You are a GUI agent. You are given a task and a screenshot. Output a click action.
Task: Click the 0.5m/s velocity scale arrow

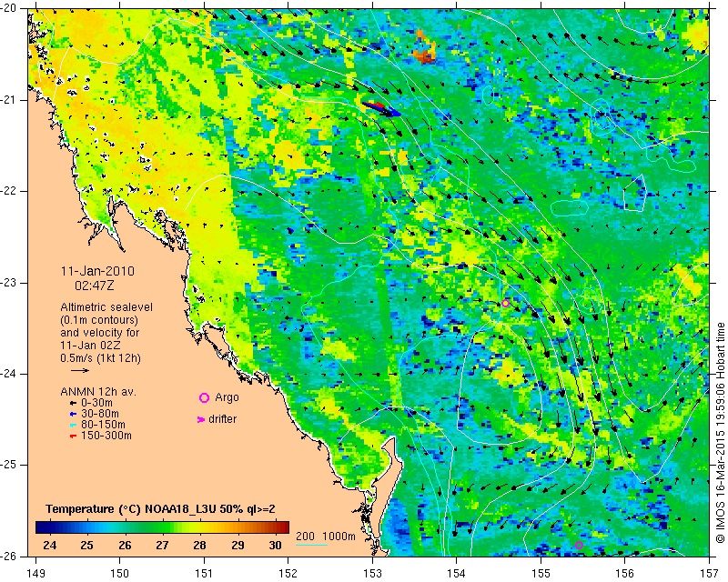(x=80, y=370)
